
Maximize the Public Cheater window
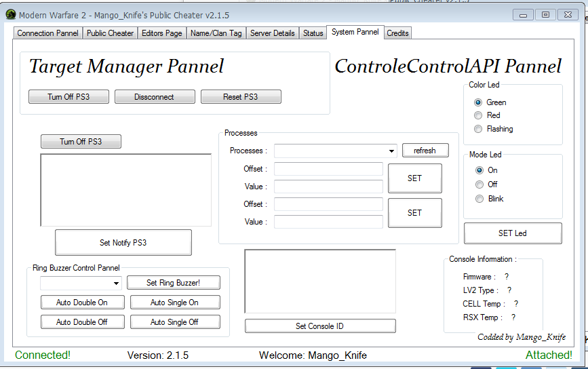point(545,15)
